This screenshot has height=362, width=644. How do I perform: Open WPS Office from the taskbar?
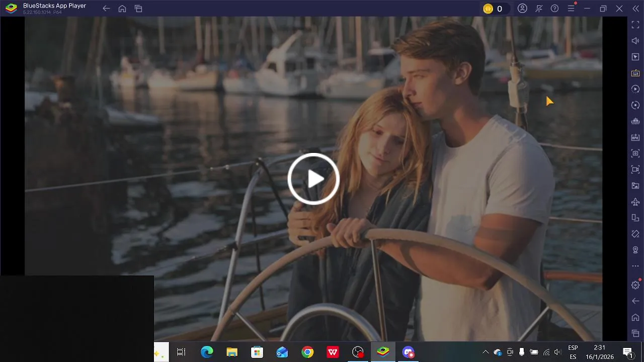click(x=333, y=352)
